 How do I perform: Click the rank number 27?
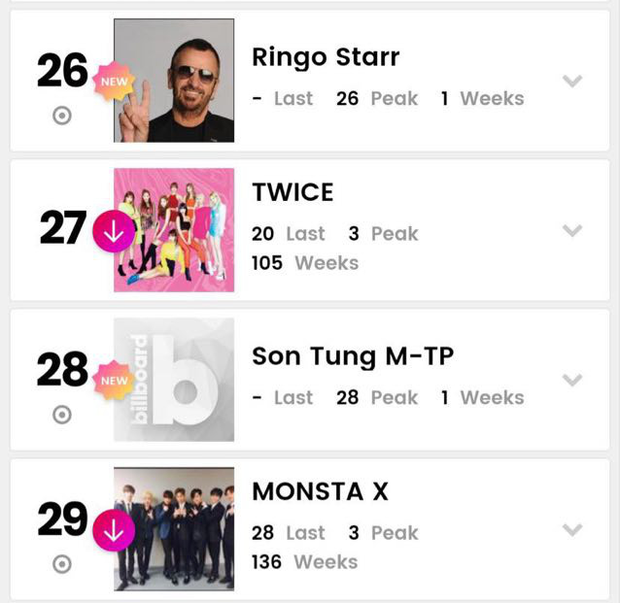tap(63, 230)
